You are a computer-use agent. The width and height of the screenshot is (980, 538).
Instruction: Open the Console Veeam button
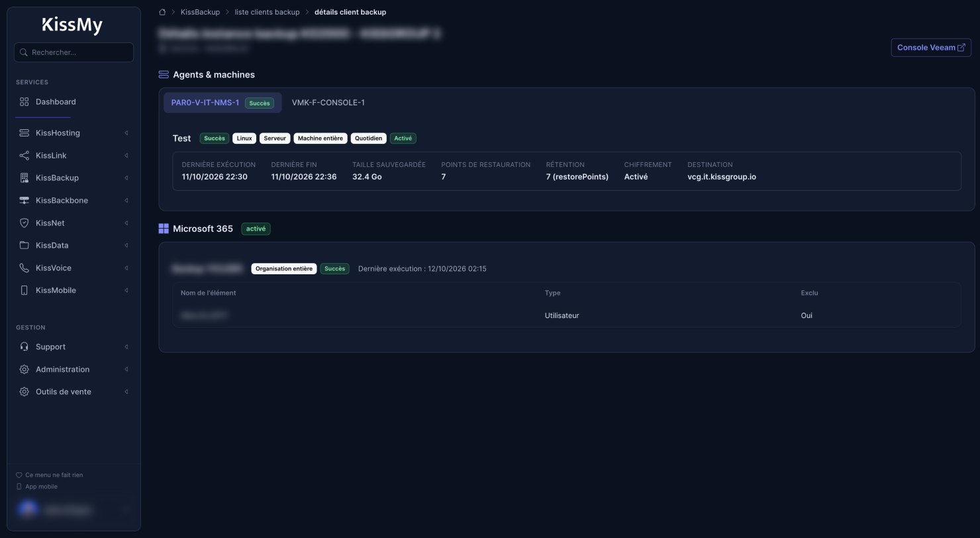pyautogui.click(x=931, y=48)
